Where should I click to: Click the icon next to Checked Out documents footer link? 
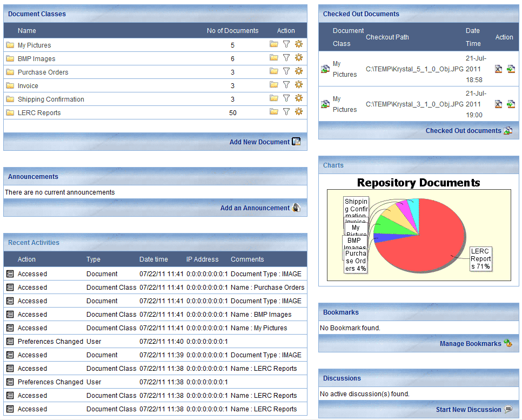[x=508, y=131]
